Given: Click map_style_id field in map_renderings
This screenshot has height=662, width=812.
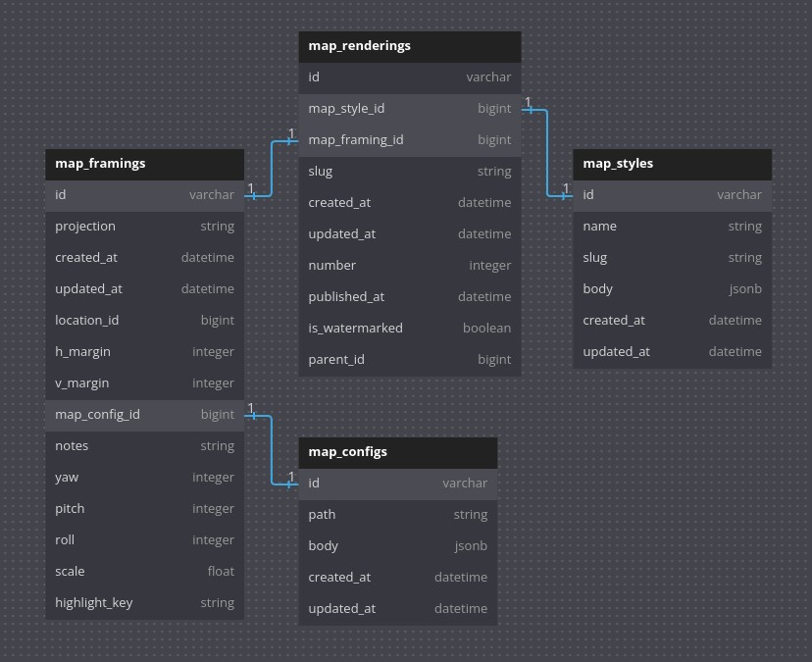Looking at the screenshot, I should [x=410, y=109].
